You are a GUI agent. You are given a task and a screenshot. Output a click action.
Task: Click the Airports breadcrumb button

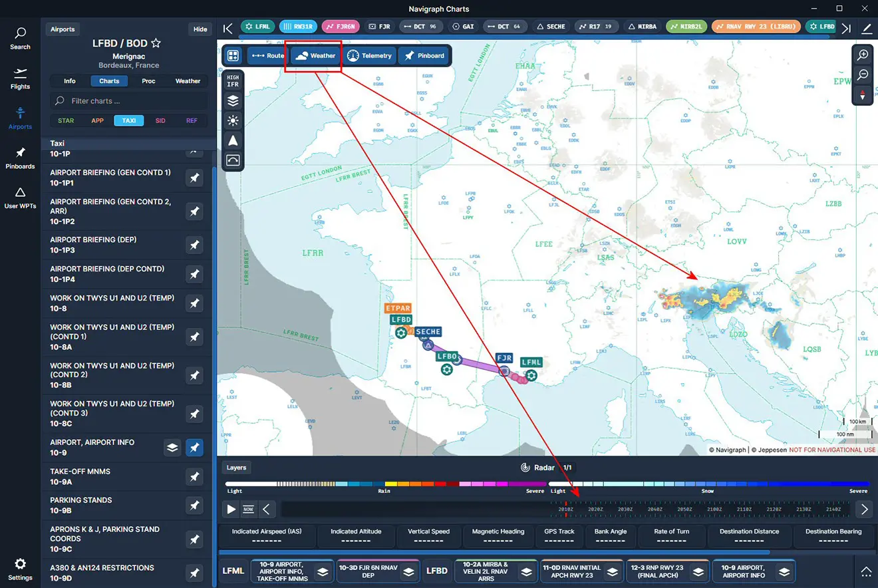click(63, 29)
